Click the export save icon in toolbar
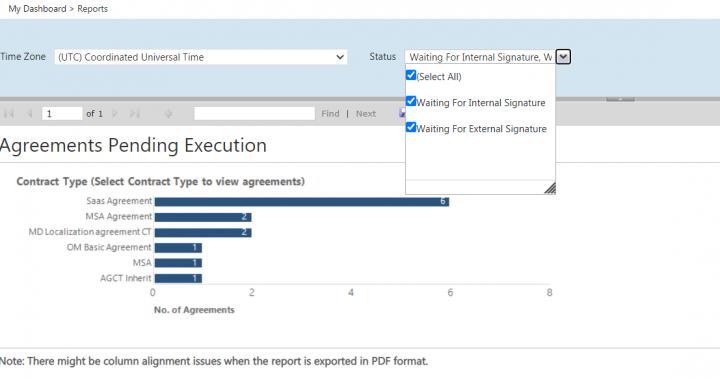 click(402, 113)
